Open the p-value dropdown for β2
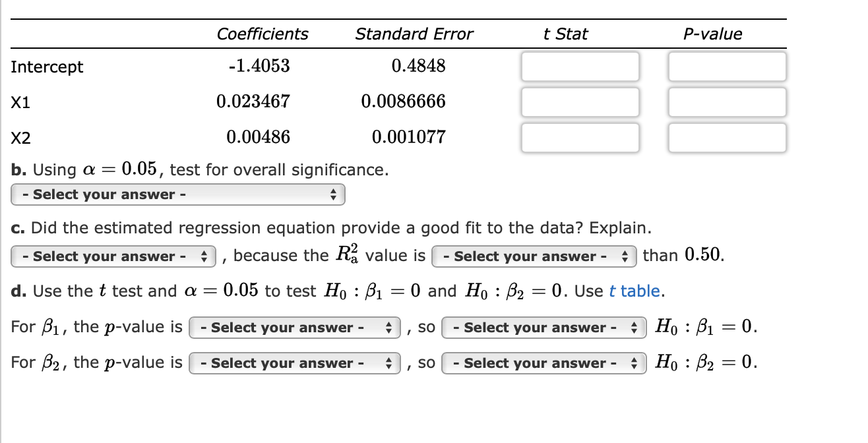Image resolution: width=868 pixels, height=443 pixels. coord(294,363)
